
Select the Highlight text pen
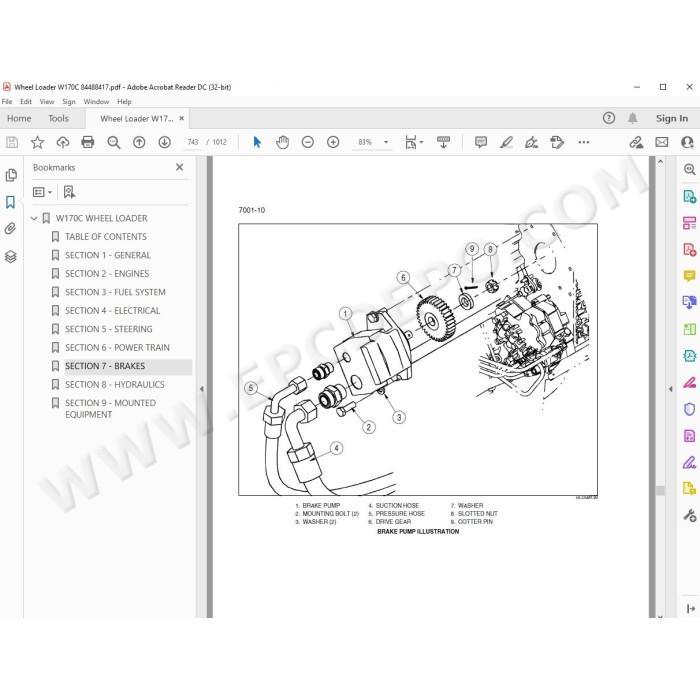coord(506,142)
